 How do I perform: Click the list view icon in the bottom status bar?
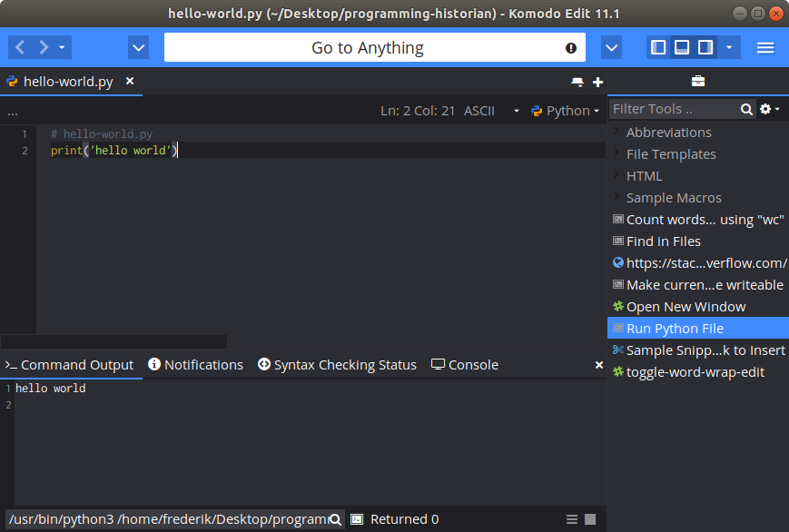coord(571,518)
